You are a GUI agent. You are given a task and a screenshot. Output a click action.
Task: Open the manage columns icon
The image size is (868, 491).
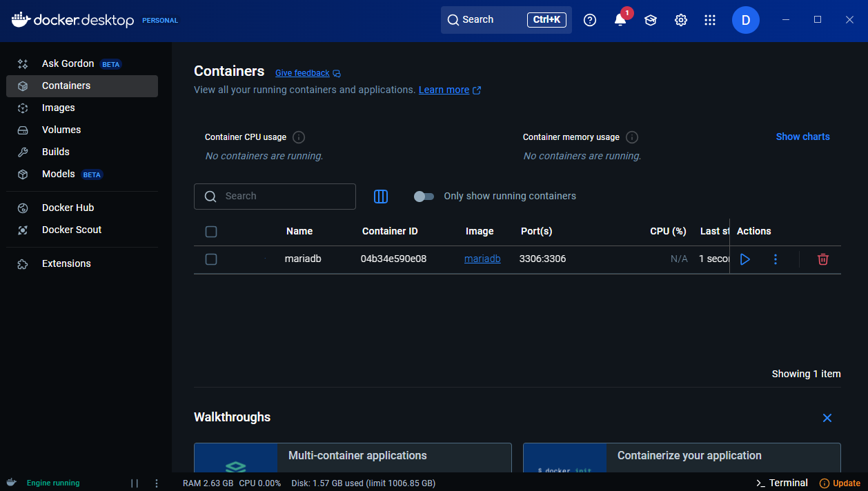[x=381, y=197]
